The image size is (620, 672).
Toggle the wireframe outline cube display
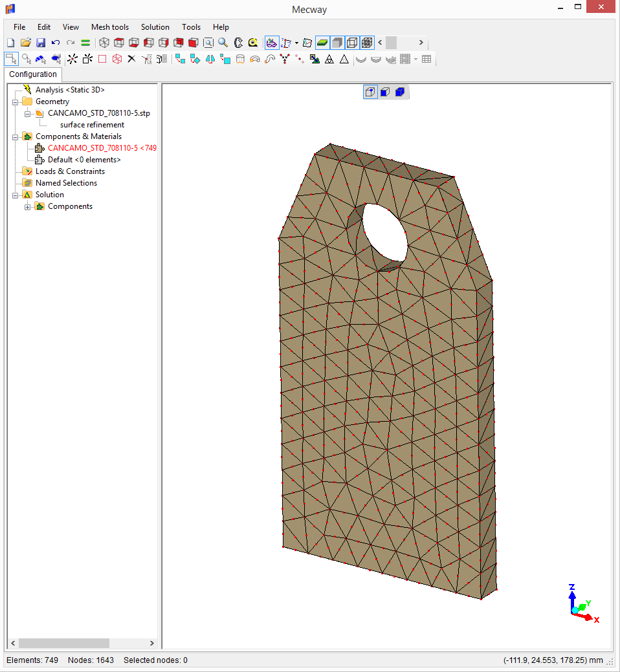pos(352,43)
